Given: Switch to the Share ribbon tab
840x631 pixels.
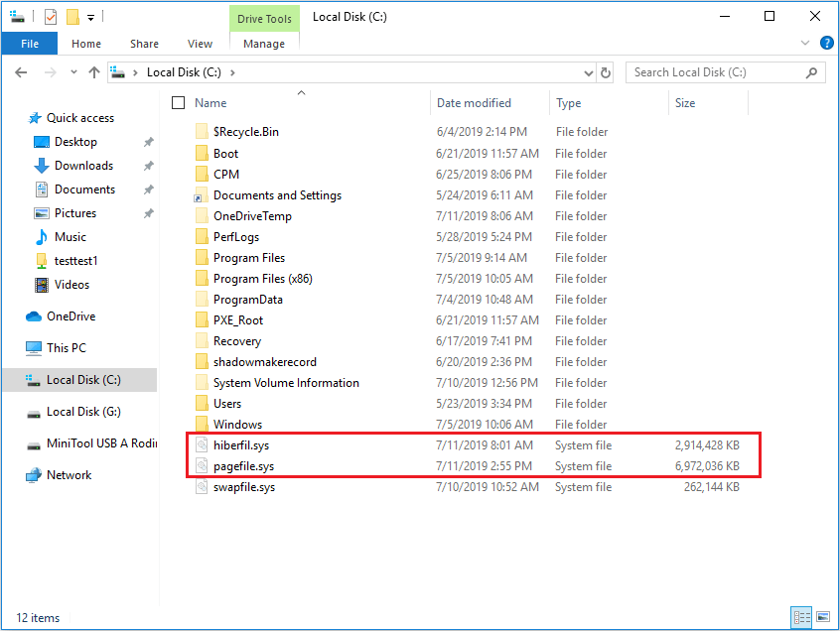Looking at the screenshot, I should point(144,44).
